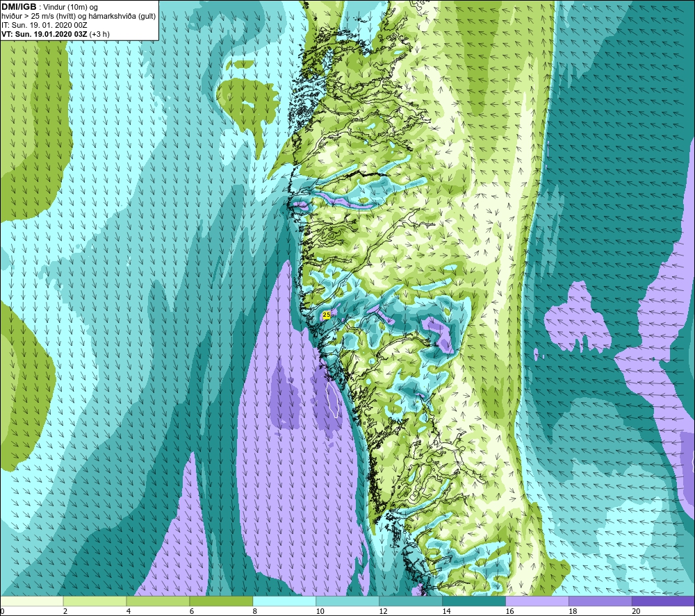Image resolution: width=695 pixels, height=616 pixels.
Task: Click the scale label 18
Action: 573,612
